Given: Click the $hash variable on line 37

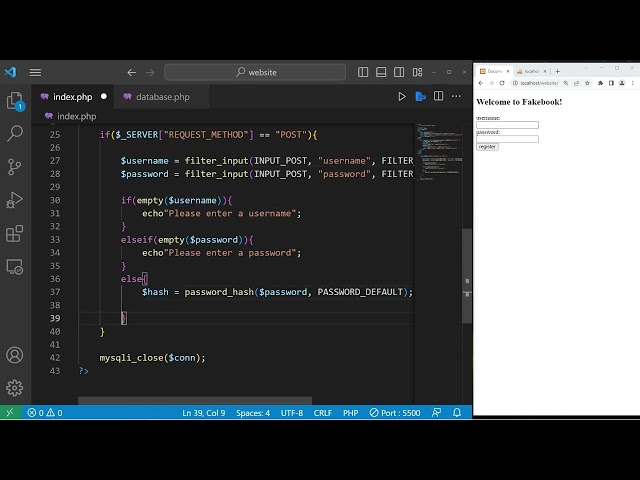Looking at the screenshot, I should (x=155, y=292).
